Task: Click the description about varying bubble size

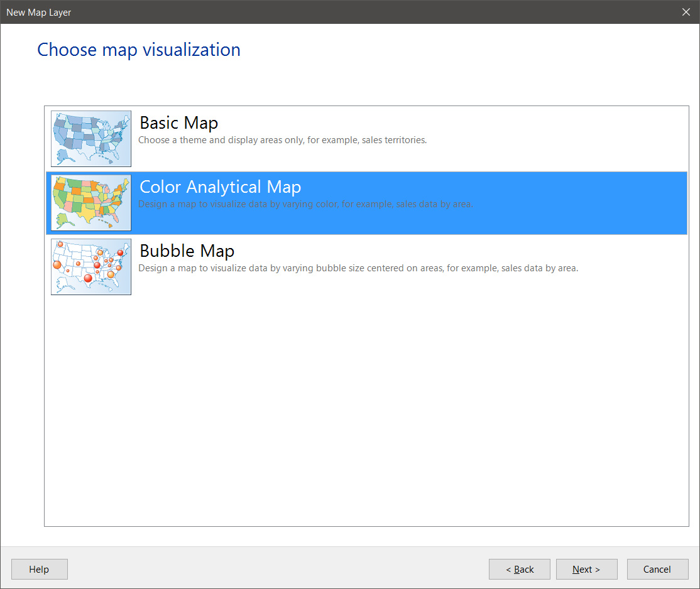Action: tap(358, 268)
